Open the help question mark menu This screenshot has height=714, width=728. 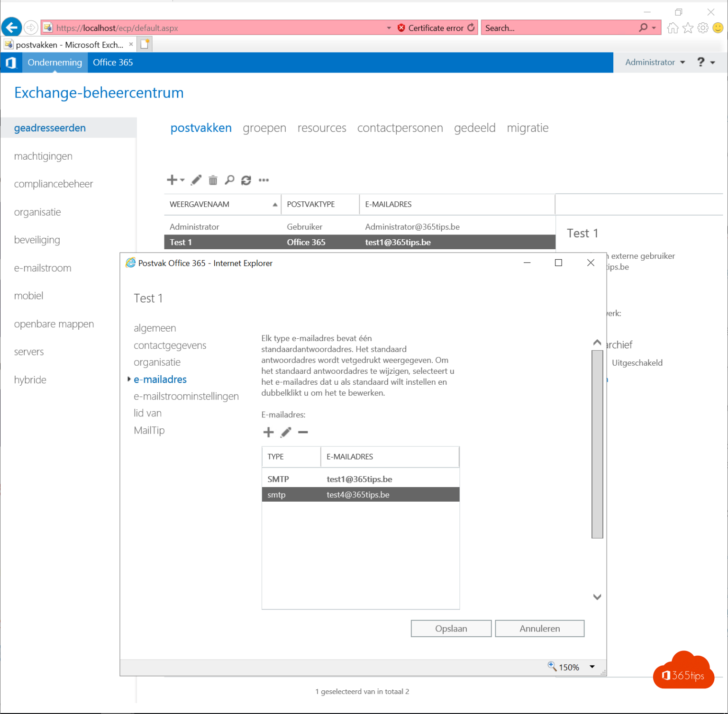coord(701,62)
